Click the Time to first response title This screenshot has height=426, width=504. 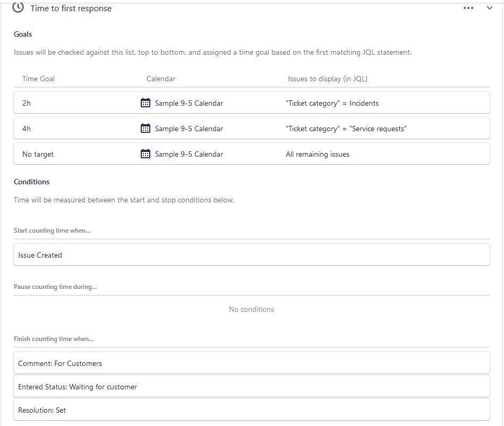[x=71, y=8]
